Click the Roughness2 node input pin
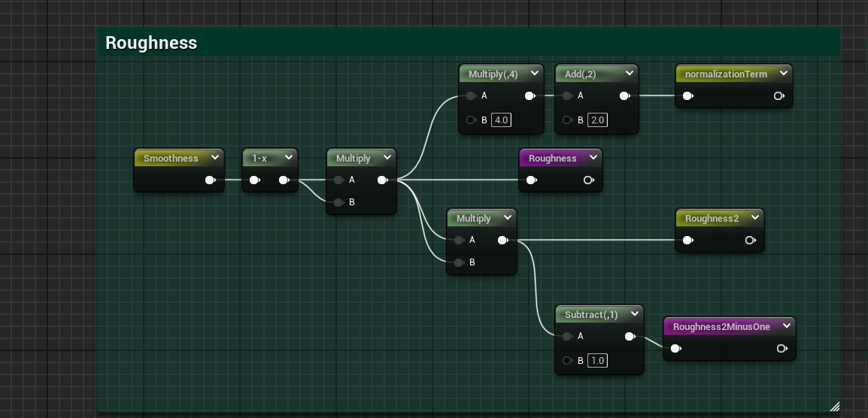Screen dimensions: 868x418 [x=686, y=241]
